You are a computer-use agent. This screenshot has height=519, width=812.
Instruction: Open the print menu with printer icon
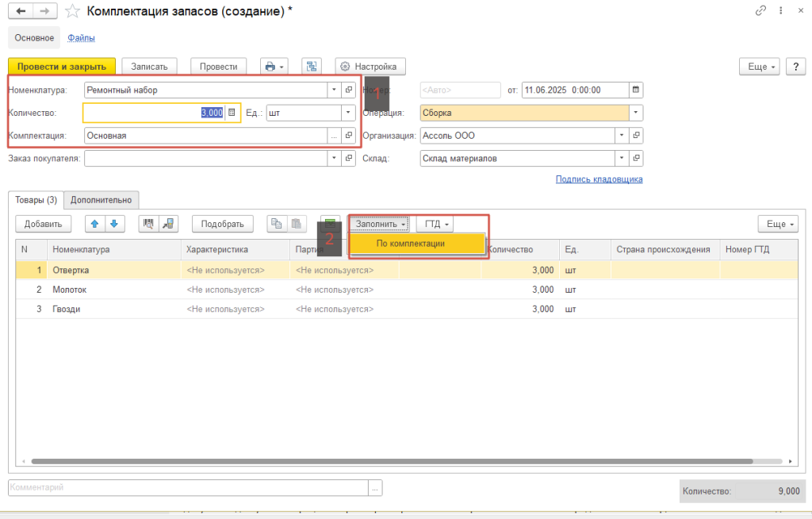pyautogui.click(x=274, y=67)
